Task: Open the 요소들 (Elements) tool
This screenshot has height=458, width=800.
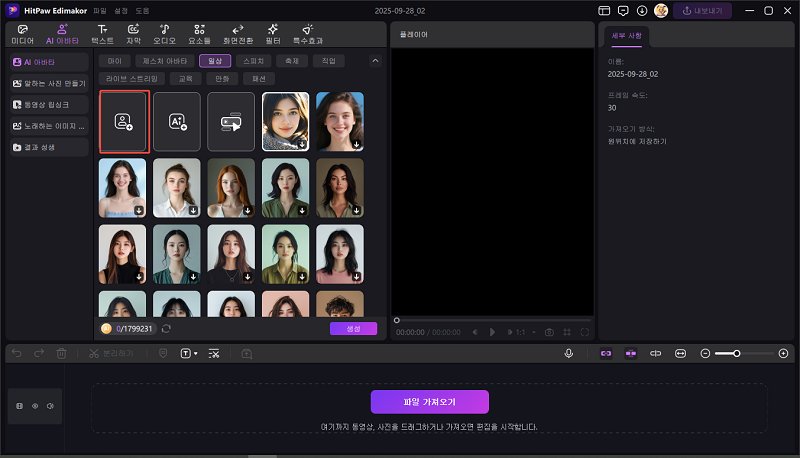Action: point(199,34)
